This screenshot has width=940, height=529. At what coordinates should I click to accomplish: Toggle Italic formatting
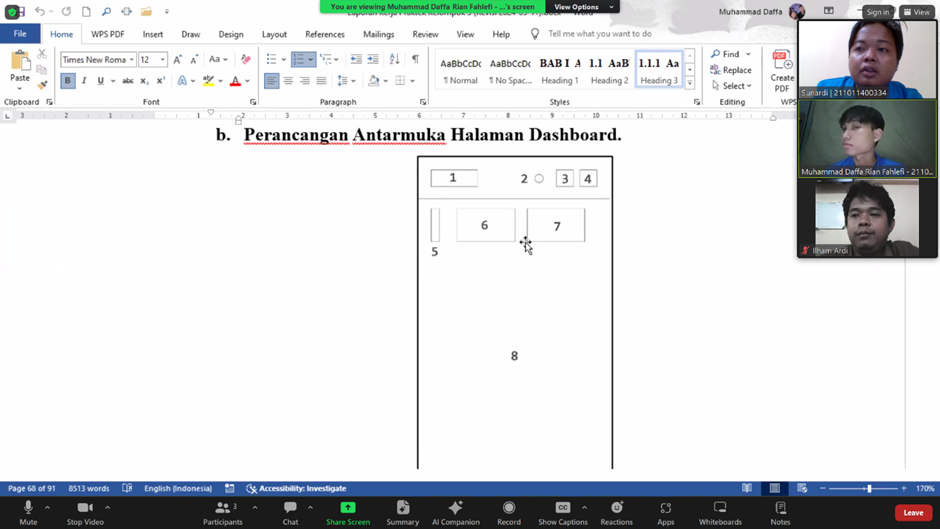coord(84,80)
